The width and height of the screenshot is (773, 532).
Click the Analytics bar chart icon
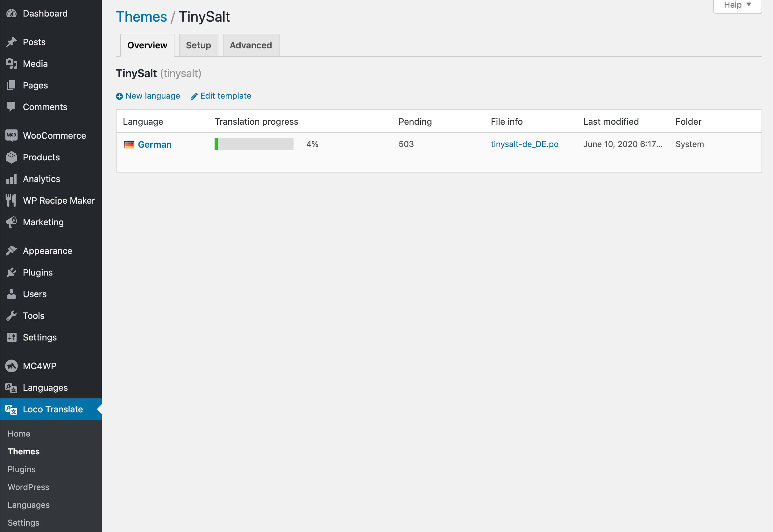pos(11,179)
